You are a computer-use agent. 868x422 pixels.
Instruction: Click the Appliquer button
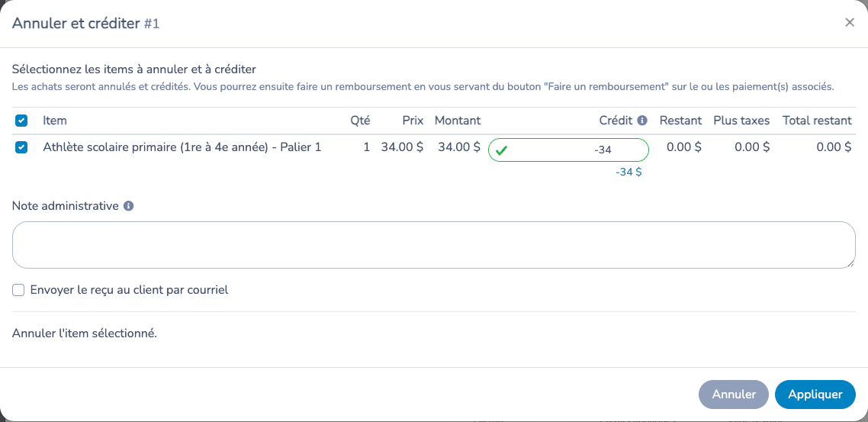[x=815, y=395]
